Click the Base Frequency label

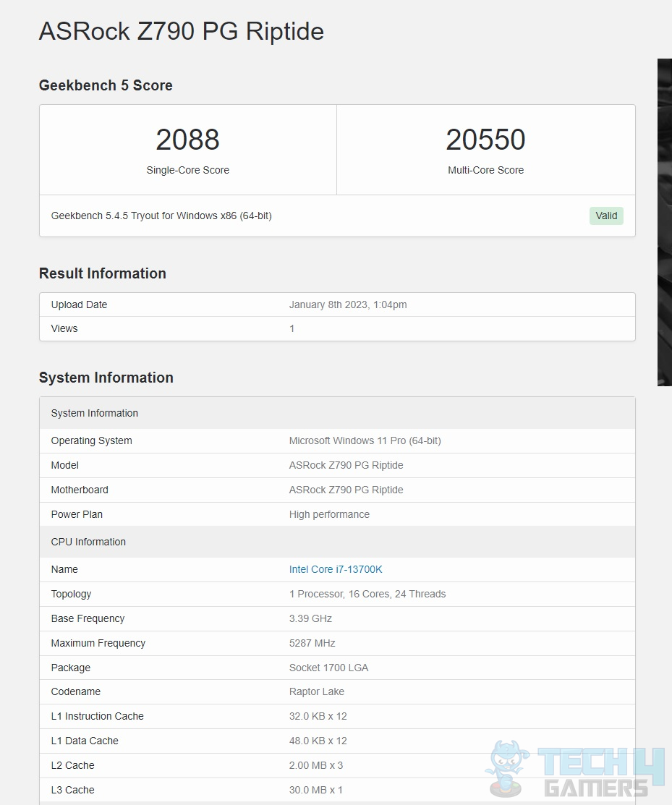(88, 618)
